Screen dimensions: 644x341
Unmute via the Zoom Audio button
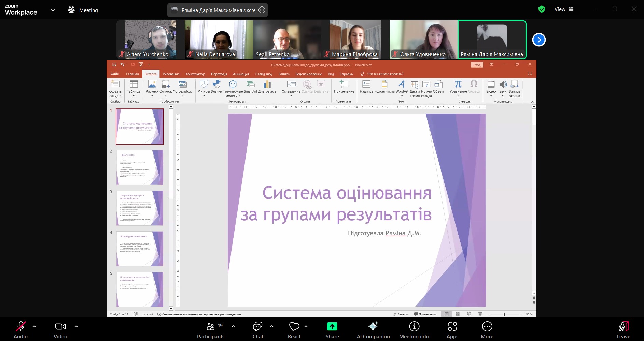[x=20, y=330]
